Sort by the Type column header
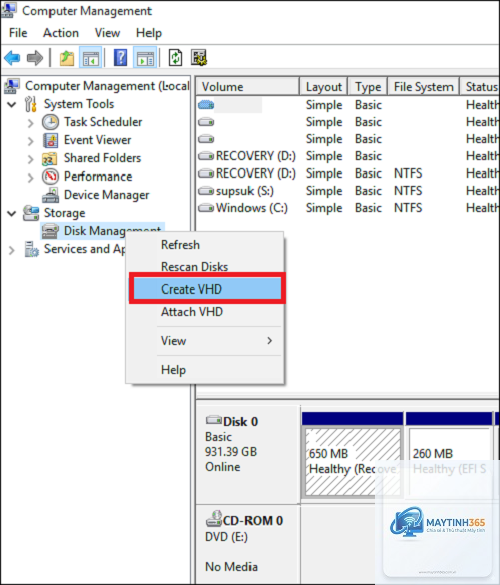 click(x=368, y=87)
